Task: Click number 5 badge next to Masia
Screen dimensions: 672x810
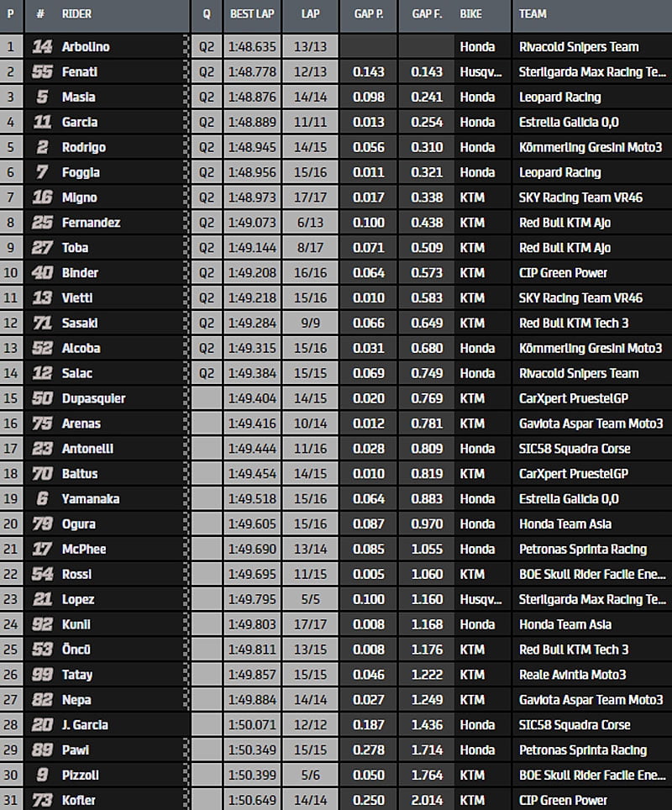Action: pos(41,97)
